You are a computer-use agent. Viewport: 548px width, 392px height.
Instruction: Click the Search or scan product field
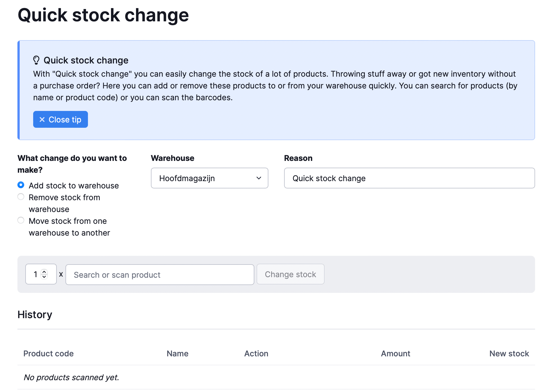coord(160,275)
